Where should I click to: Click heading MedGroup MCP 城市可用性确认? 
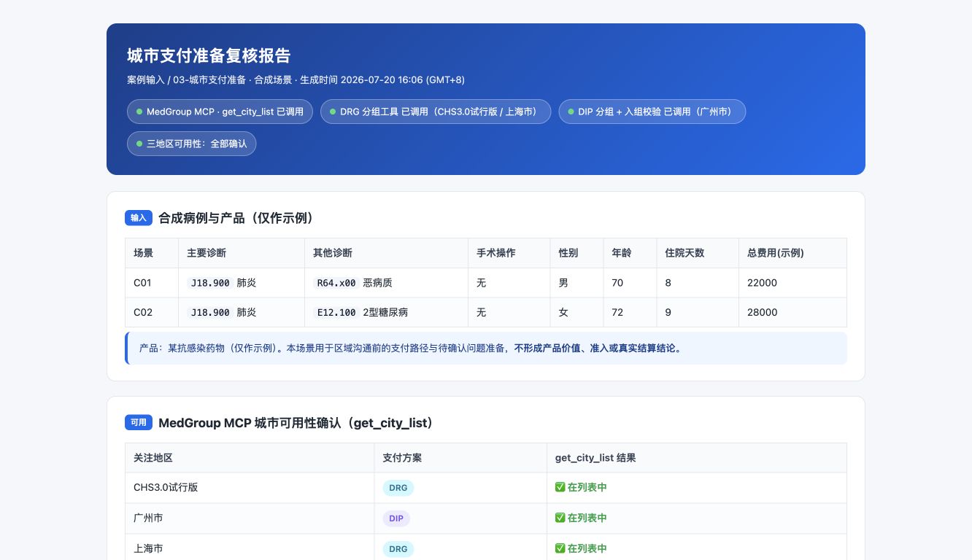point(296,423)
